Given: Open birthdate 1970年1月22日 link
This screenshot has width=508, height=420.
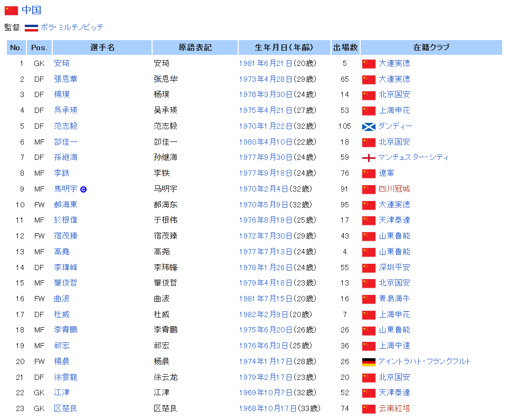Looking at the screenshot, I should (x=265, y=126).
